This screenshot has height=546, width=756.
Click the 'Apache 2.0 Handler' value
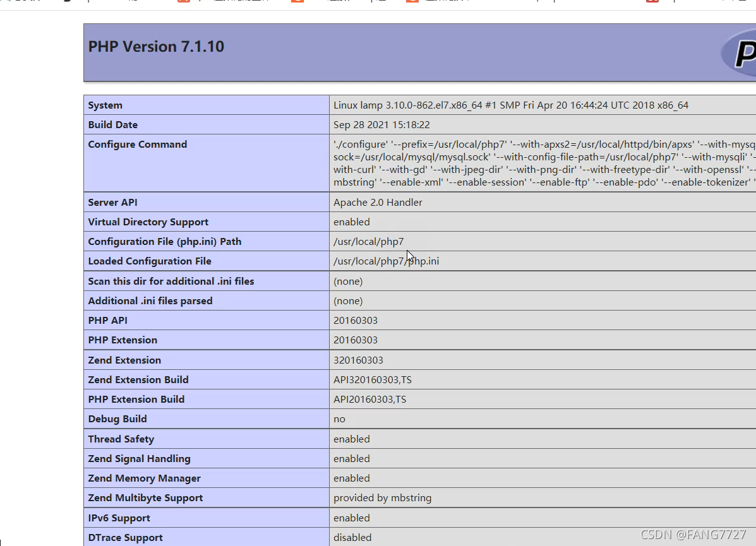point(378,203)
